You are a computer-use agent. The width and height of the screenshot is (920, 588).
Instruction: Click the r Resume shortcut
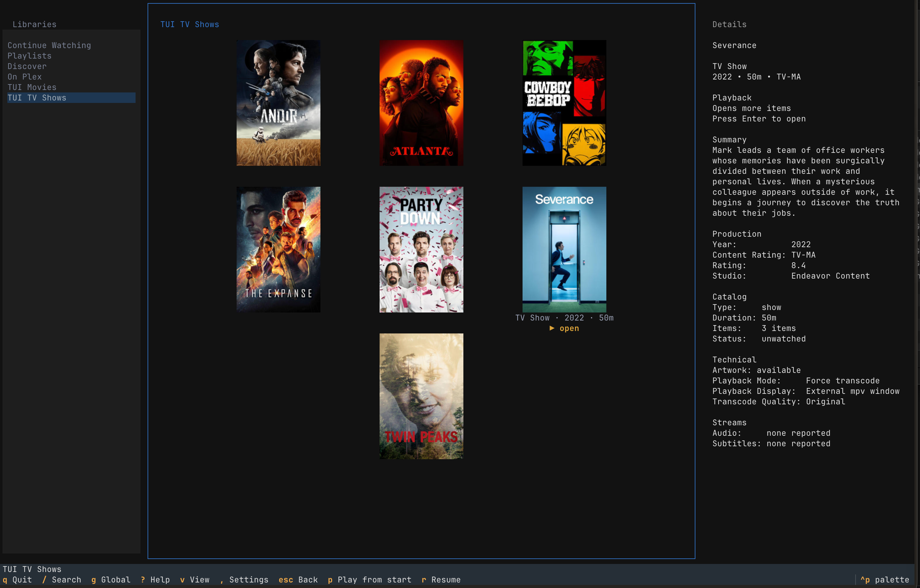441,580
